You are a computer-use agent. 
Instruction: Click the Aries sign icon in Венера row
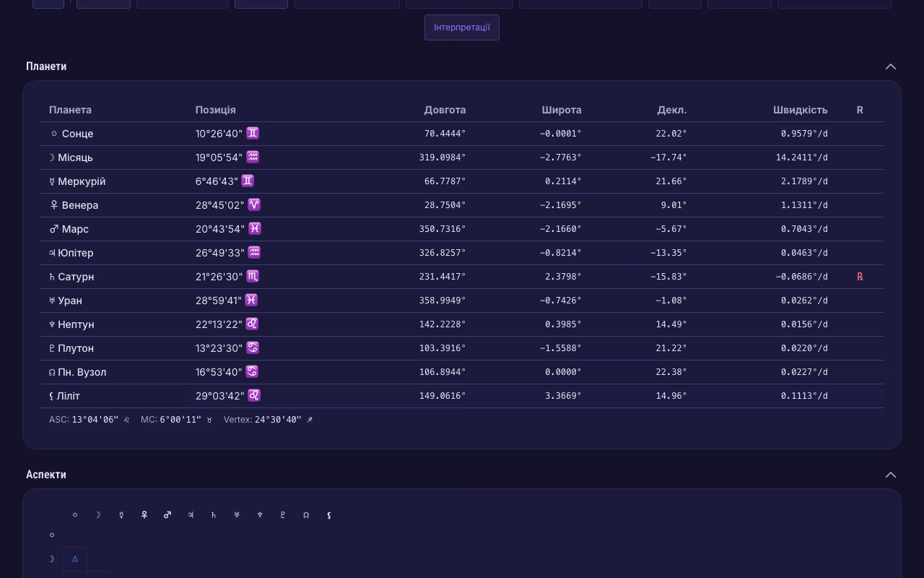(x=254, y=204)
